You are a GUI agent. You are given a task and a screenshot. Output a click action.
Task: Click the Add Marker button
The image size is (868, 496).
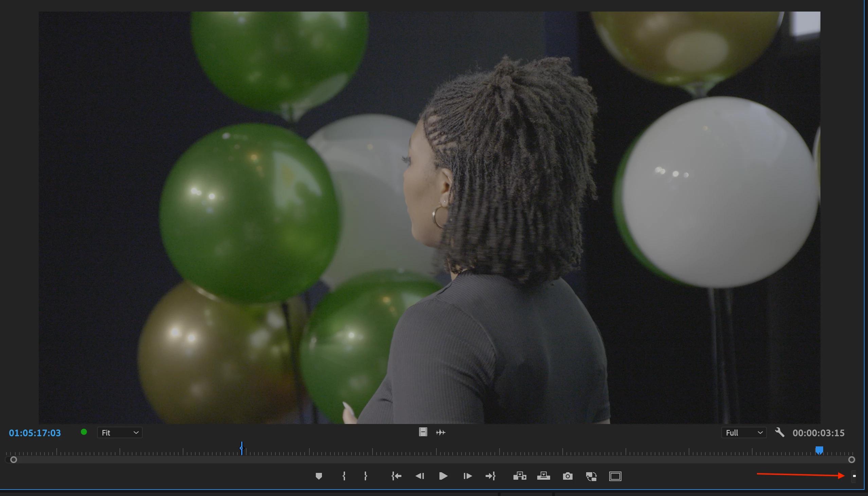[319, 476]
